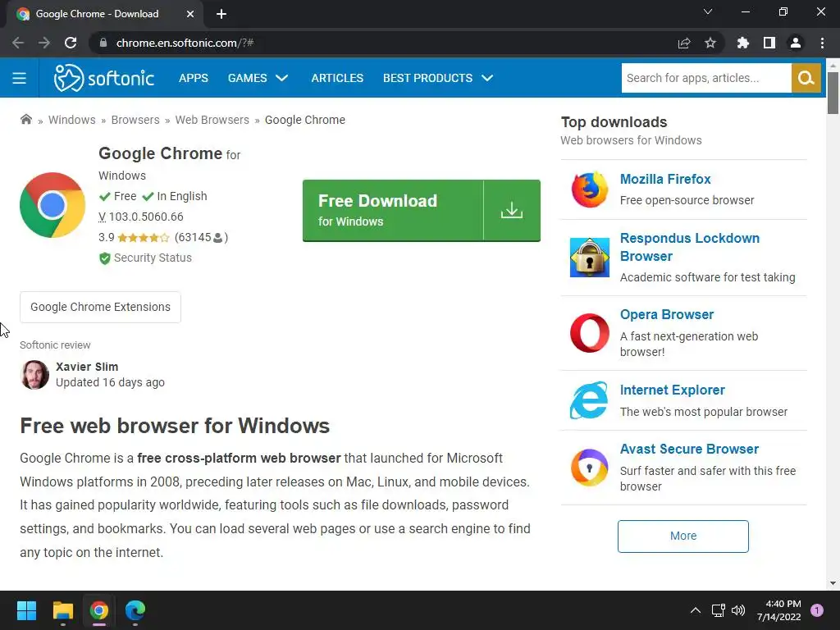The image size is (840, 630).
Task: Click the Softonic logo
Action: (104, 78)
